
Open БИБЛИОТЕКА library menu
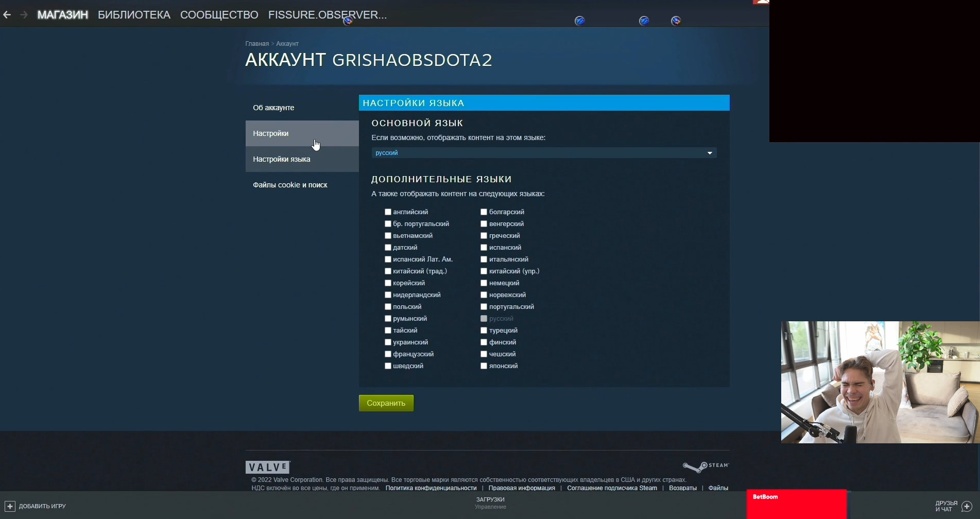coord(134,15)
